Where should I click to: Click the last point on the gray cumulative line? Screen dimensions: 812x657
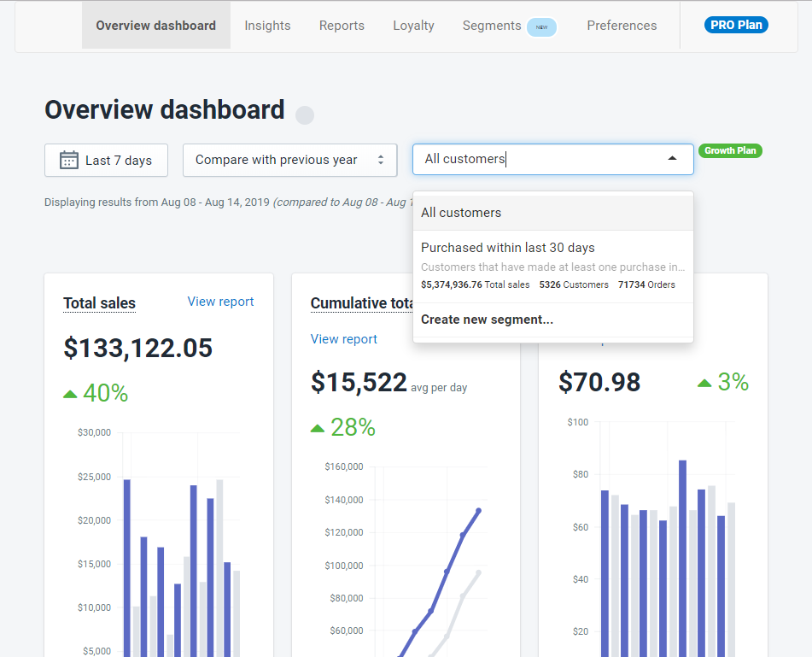click(x=478, y=573)
